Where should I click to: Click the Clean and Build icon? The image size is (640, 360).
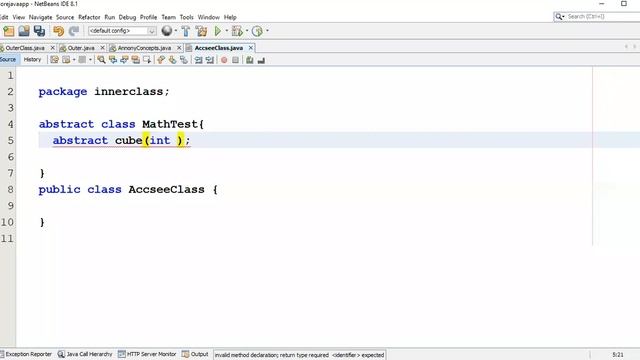pyautogui.click(x=201, y=31)
